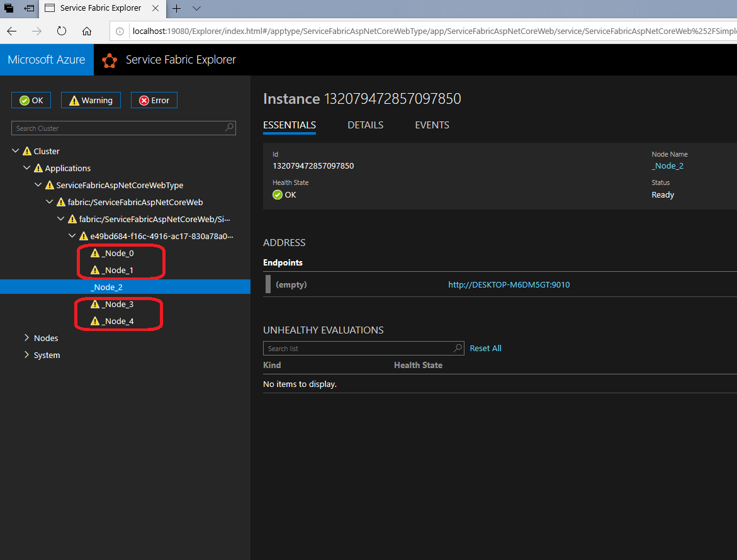Collapse the e49bd684 partition node
Viewport: 737px width, 560px height.
(x=72, y=236)
